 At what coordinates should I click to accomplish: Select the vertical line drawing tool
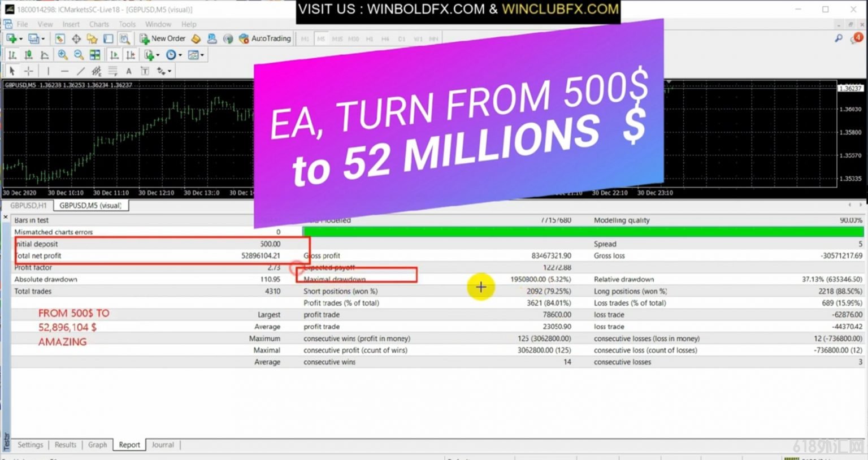point(48,71)
